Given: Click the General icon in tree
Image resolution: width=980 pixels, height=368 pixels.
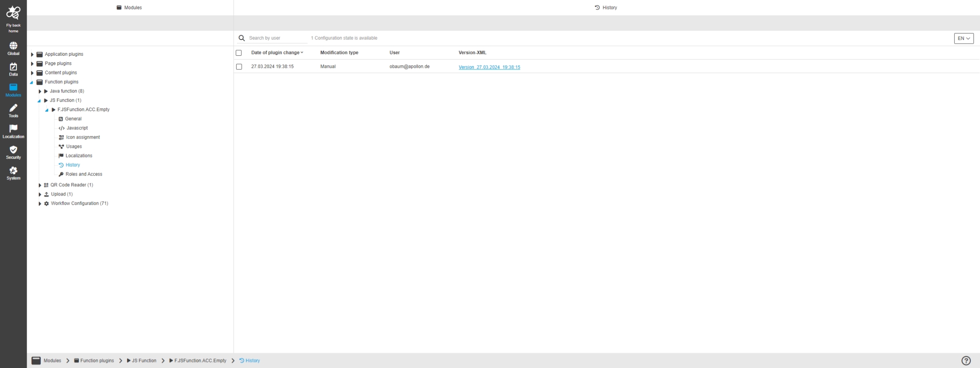Looking at the screenshot, I should coord(61,119).
